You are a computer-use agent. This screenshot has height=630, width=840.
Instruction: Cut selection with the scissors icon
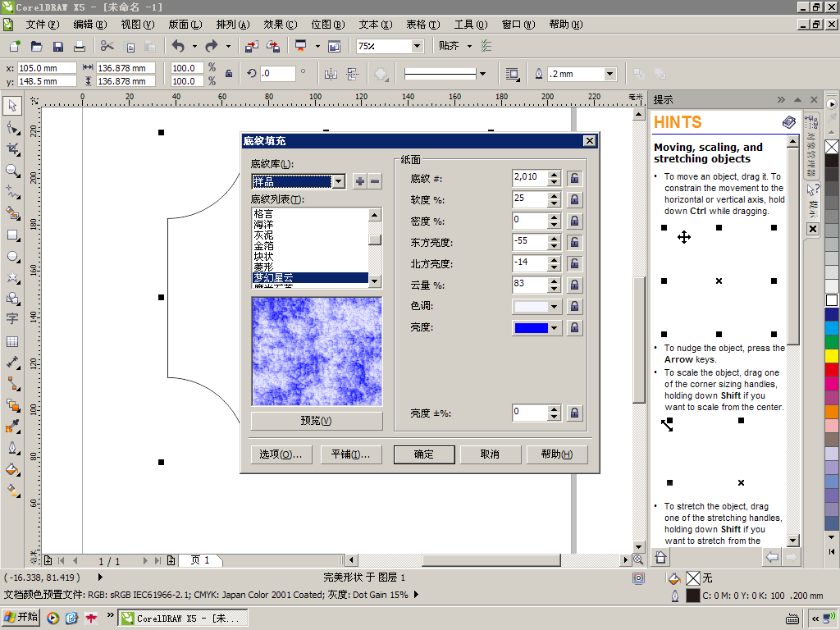point(107,46)
